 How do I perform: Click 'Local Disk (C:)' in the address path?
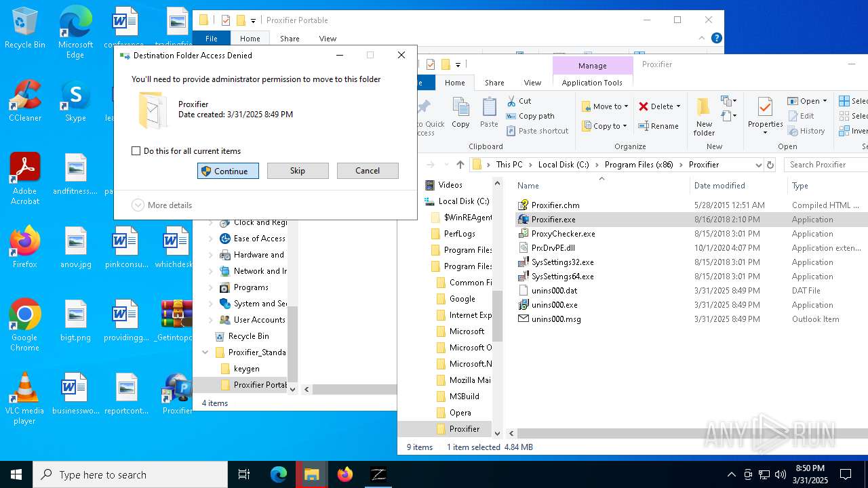coord(564,165)
